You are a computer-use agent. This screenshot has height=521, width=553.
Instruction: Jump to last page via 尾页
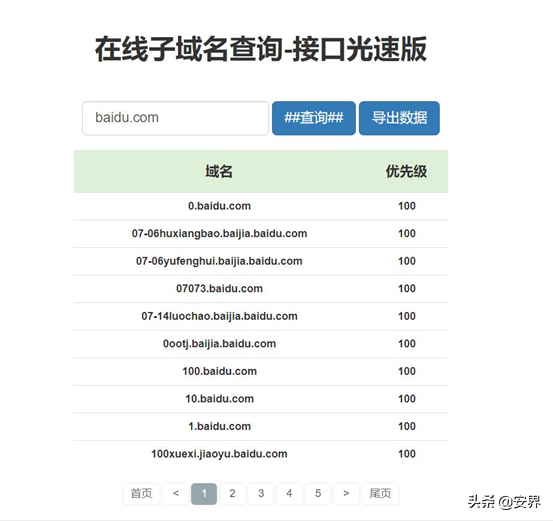click(381, 493)
